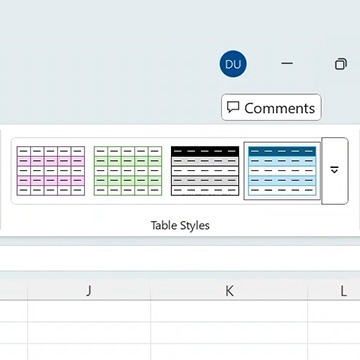Click the top visible cell left of column J

[x=14, y=311]
